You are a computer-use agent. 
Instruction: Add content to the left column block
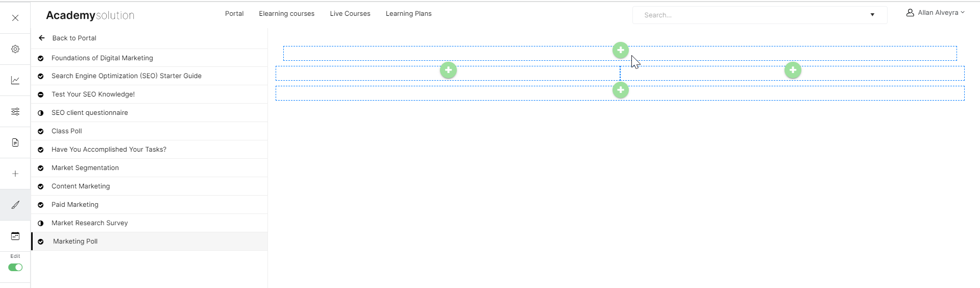(448, 70)
